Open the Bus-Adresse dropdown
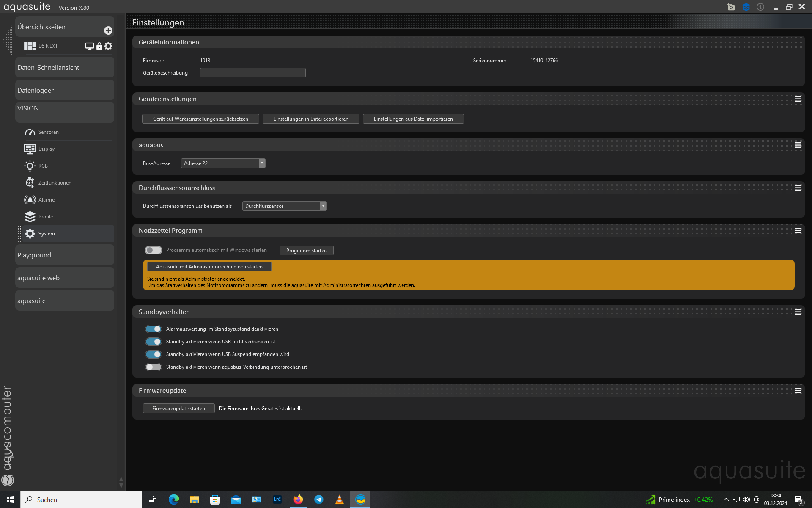This screenshot has height=508, width=812. coord(223,163)
